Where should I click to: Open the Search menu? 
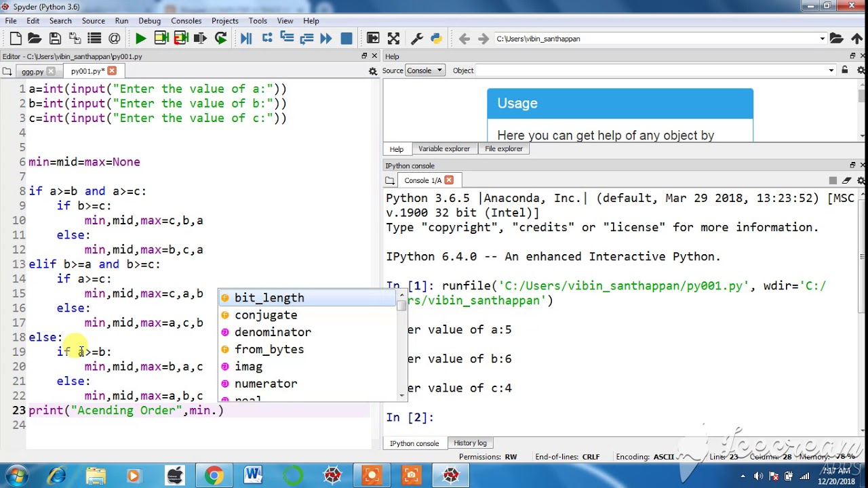(x=60, y=21)
